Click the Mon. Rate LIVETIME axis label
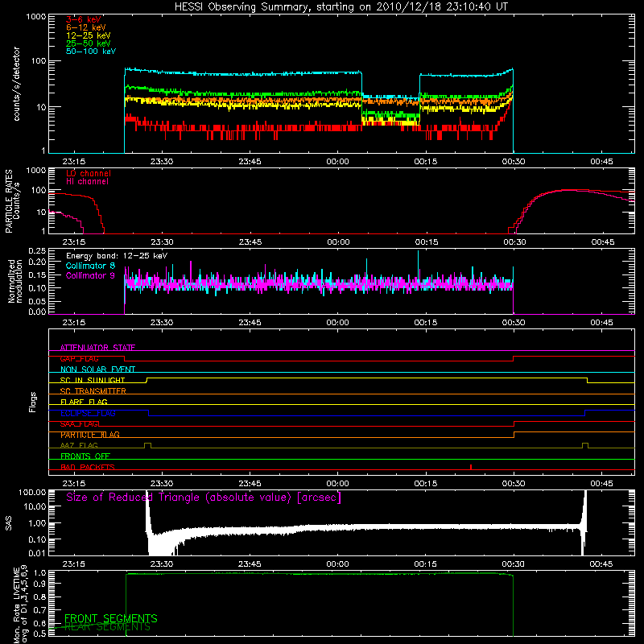Image resolution: width=644 pixels, height=644 pixels. (19, 605)
